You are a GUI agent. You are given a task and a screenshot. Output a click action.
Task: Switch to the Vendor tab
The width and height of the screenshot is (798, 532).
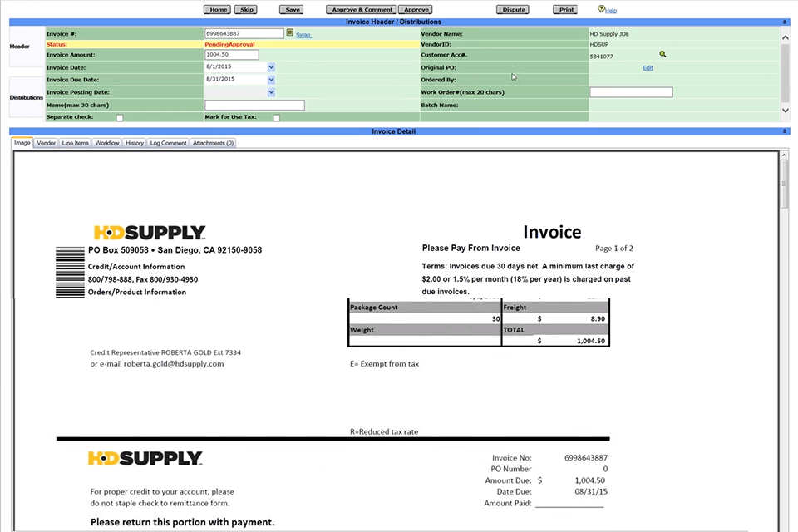(x=46, y=143)
